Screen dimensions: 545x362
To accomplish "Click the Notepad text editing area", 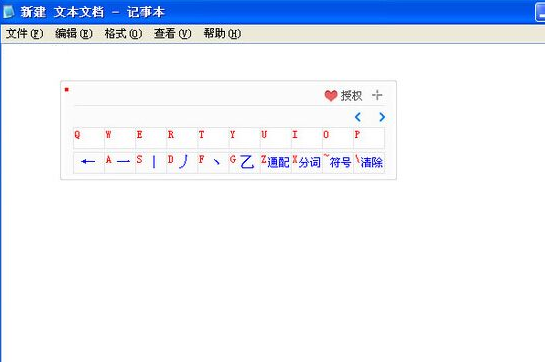I will [273, 203].
